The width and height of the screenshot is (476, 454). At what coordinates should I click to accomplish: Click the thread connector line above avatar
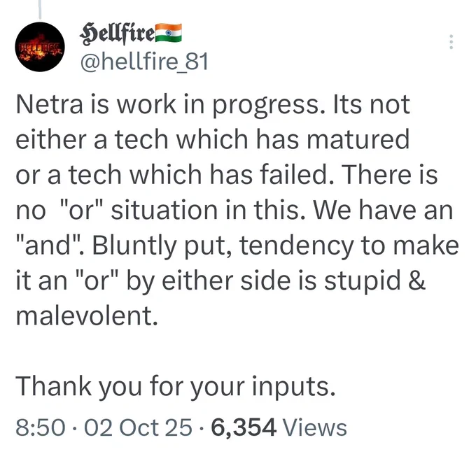pyautogui.click(x=40, y=9)
